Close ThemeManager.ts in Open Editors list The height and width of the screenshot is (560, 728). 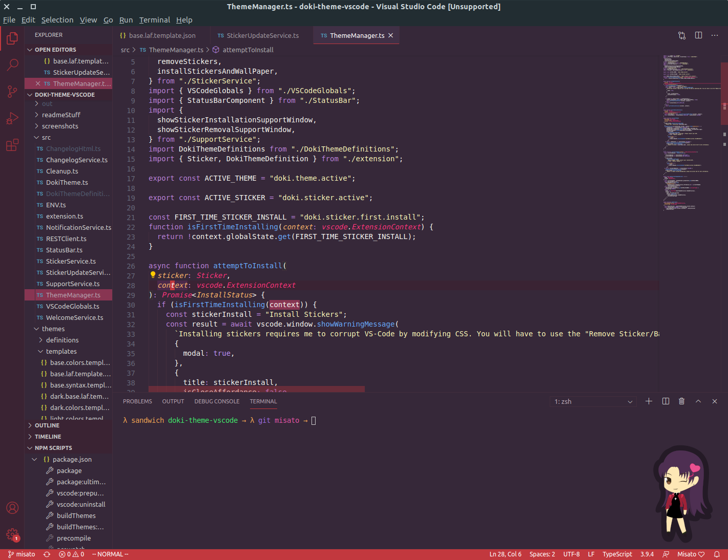coord(38,83)
